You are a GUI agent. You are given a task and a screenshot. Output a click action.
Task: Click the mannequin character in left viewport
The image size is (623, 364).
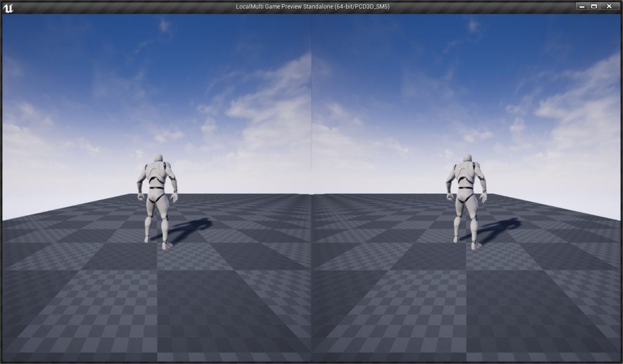pos(158,202)
